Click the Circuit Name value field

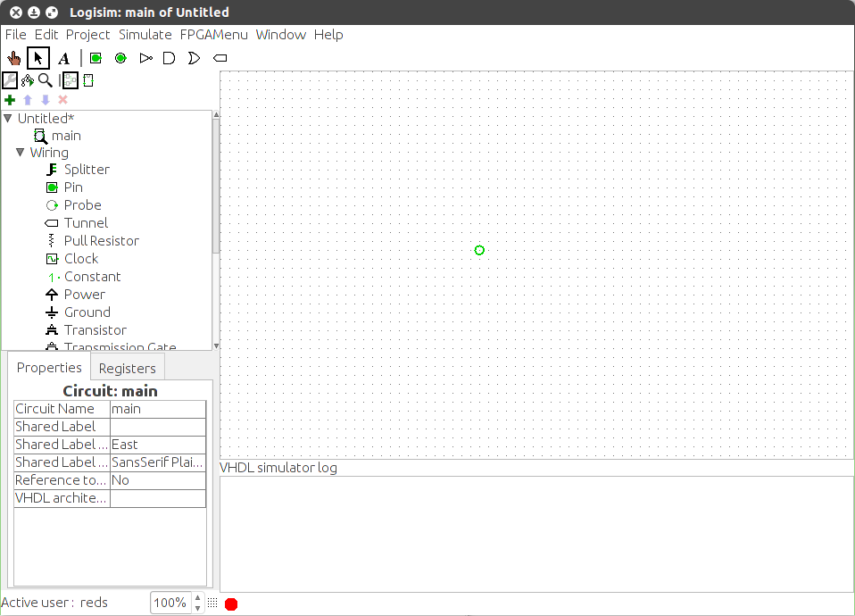tap(158, 409)
